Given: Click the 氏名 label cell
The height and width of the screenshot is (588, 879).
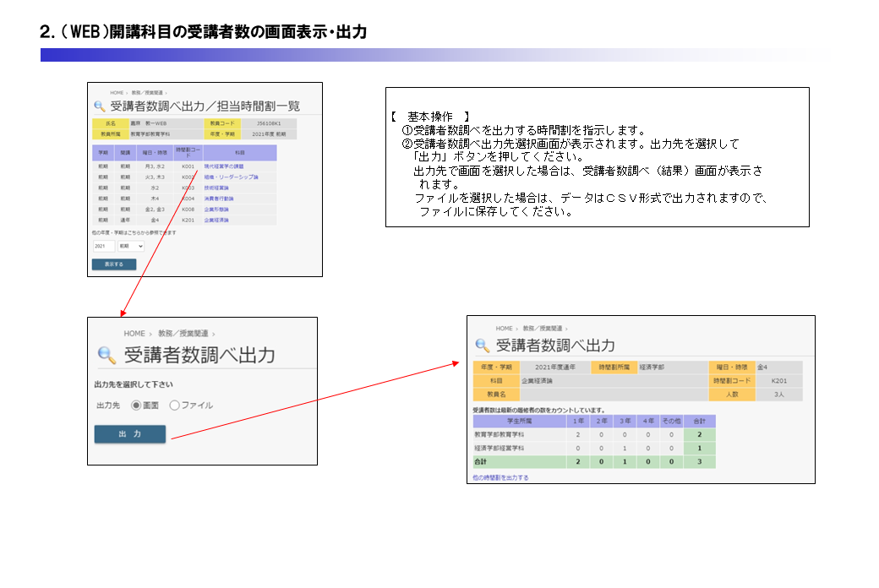Looking at the screenshot, I should coord(111,123).
